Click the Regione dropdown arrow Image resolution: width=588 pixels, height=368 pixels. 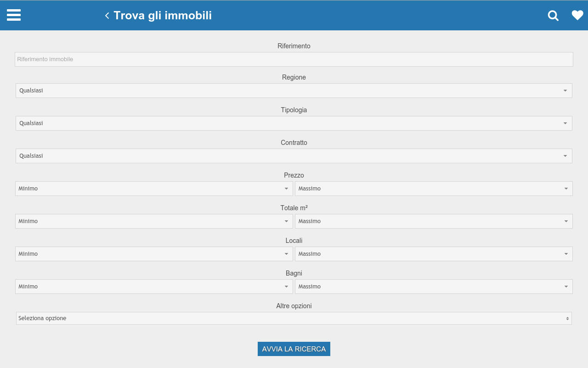(x=565, y=91)
